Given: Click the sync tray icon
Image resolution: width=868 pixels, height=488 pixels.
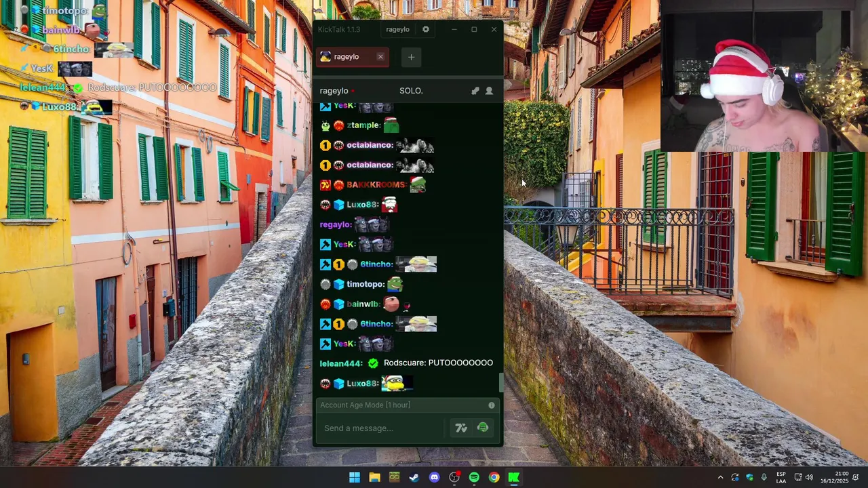Looking at the screenshot, I should [735, 478].
